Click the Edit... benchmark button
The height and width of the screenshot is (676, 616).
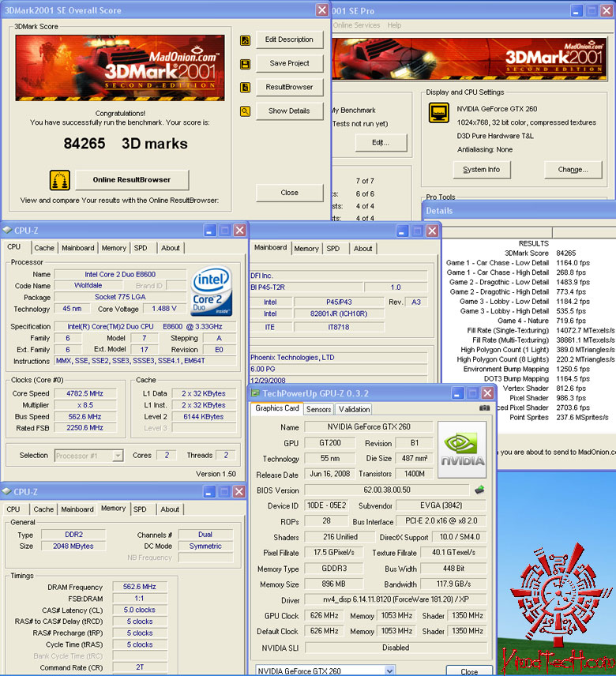(381, 142)
